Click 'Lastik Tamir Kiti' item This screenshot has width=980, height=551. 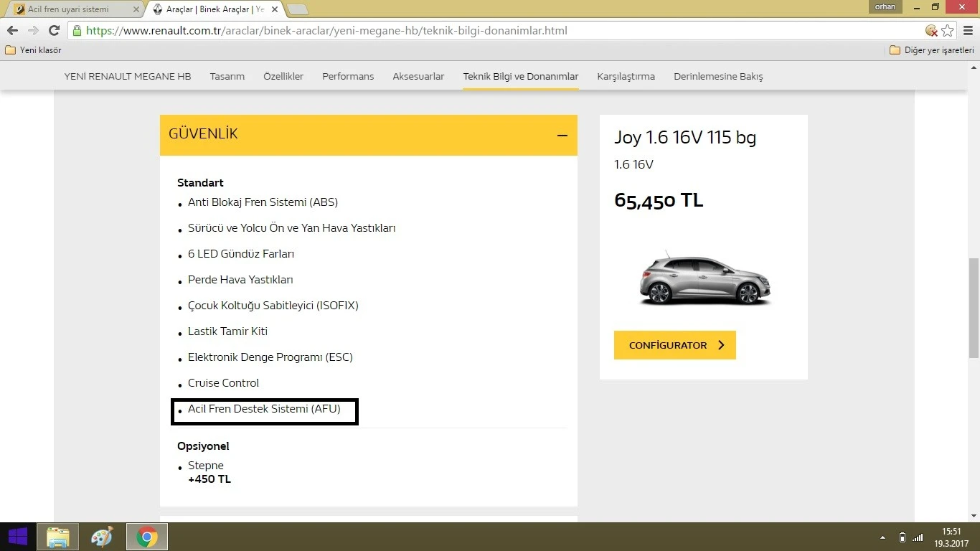tap(227, 331)
